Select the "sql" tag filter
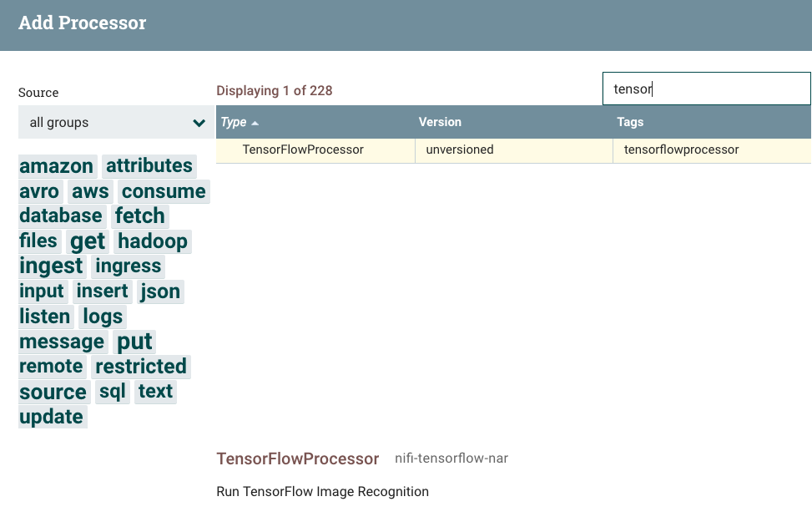This screenshot has height=527, width=812. pyautogui.click(x=112, y=391)
